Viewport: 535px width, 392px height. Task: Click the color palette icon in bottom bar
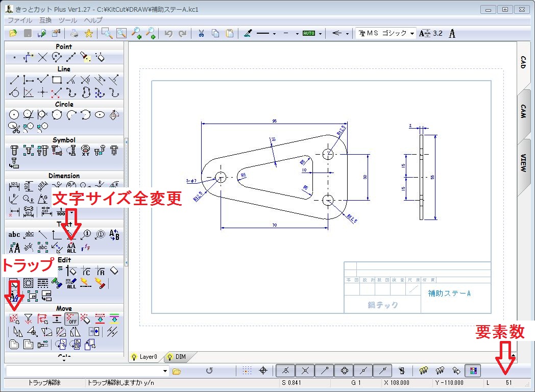473,371
